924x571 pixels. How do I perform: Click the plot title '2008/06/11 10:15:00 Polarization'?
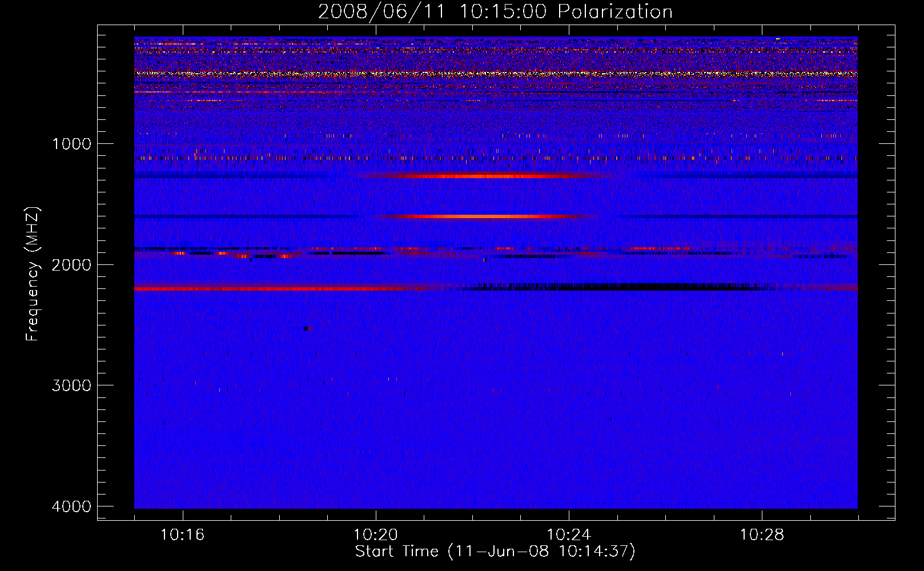[495, 12]
